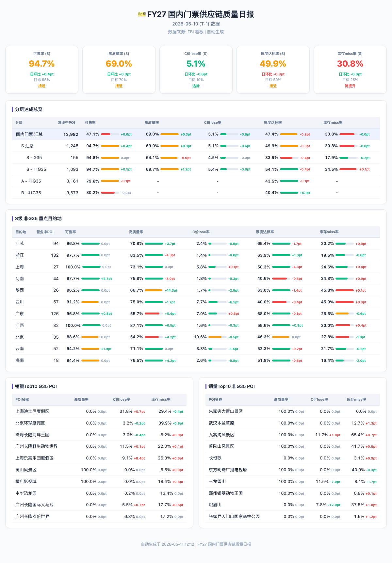Image resolution: width=392 pixels, height=563 pixels.
Task: Click the 13,982 POI count cell
Action: 71,134
